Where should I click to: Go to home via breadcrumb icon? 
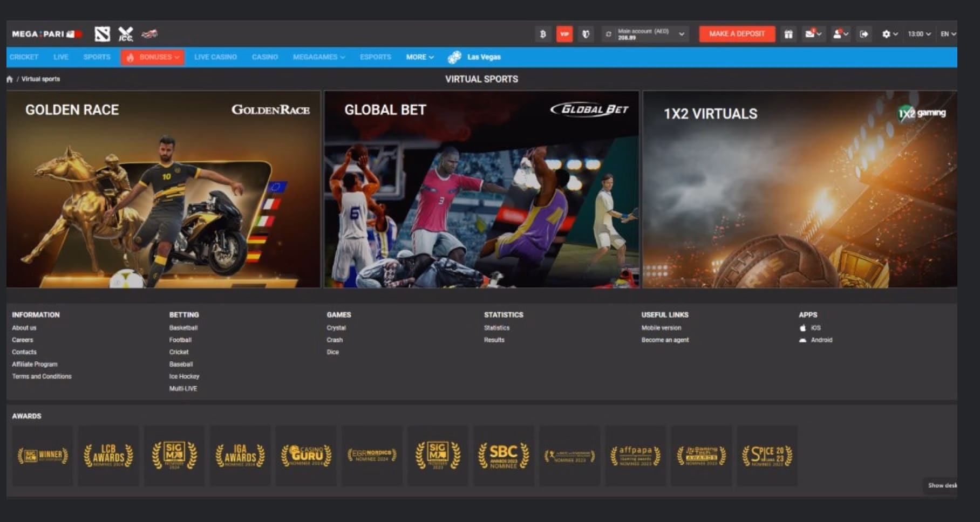[x=10, y=79]
